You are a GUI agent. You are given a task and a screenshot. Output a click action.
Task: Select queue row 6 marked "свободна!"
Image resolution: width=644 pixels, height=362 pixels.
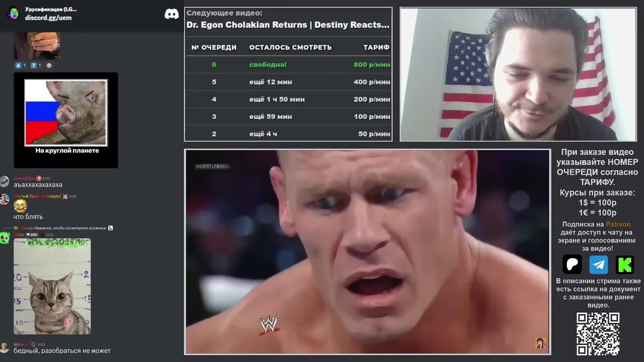tap(288, 64)
